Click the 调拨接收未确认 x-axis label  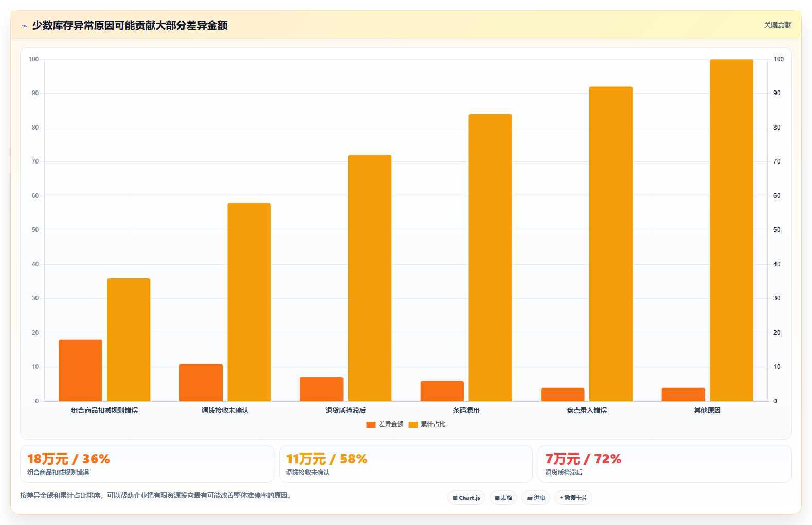click(x=225, y=410)
